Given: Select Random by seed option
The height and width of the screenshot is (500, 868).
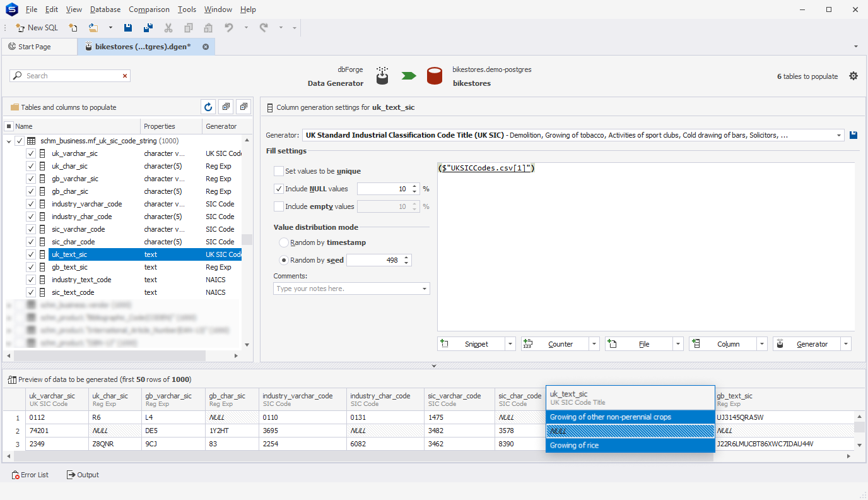Looking at the screenshot, I should coord(284,260).
